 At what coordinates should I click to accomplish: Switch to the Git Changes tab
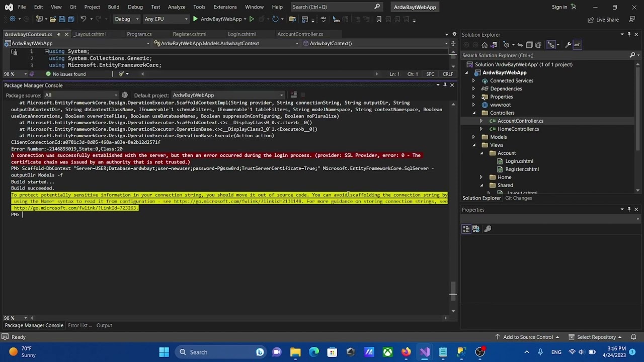point(518,198)
